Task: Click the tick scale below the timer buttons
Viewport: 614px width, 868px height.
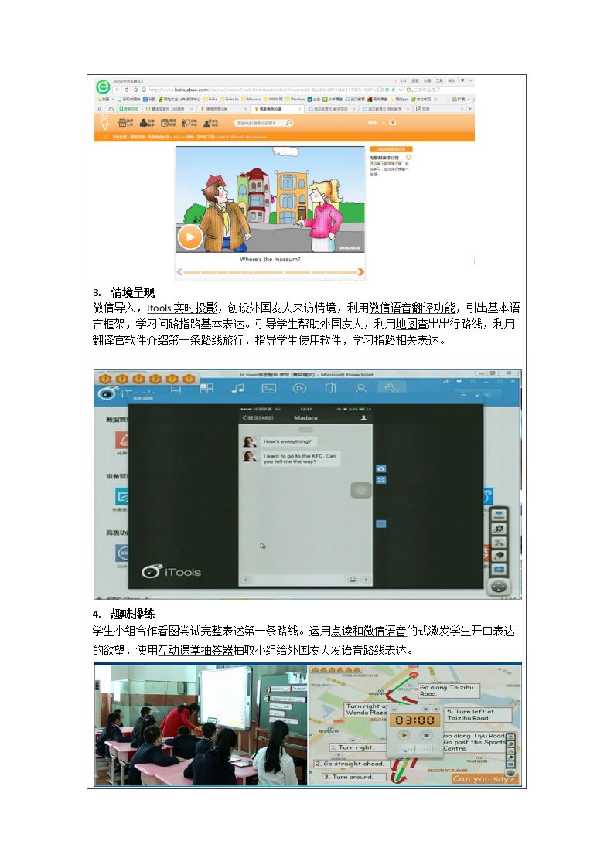Action: 414,750
